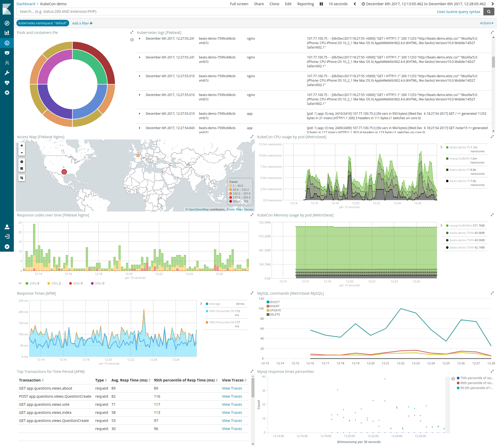
Task: Collapse the Memory usage legend chevron
Action: (x=441, y=226)
